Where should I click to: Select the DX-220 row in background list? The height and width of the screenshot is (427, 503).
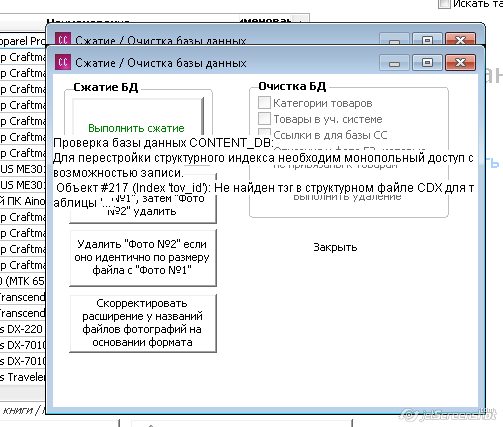pyautogui.click(x=23, y=329)
